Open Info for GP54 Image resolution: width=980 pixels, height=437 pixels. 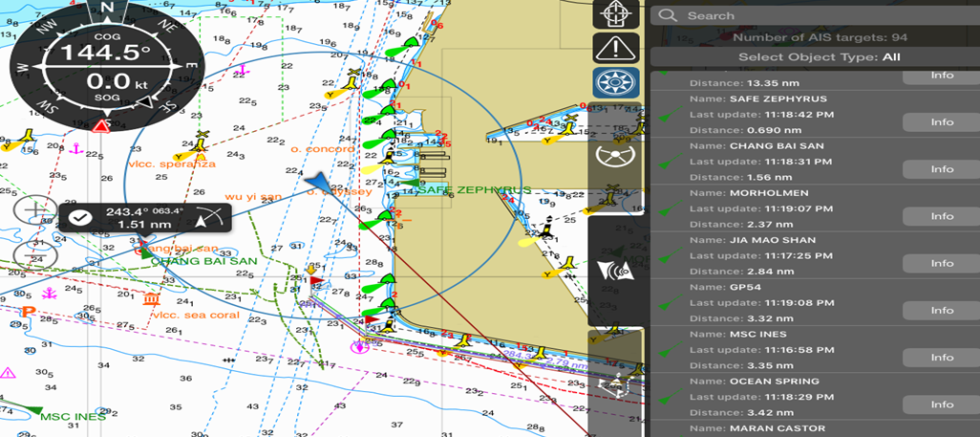point(941,311)
